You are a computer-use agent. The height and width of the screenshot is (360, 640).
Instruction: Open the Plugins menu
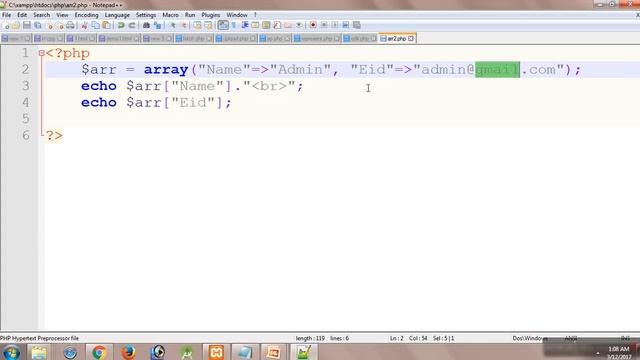click(211, 15)
